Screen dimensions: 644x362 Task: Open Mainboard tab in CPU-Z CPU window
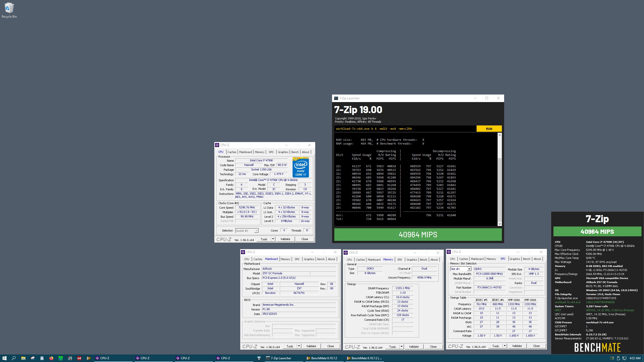pyautogui.click(x=245, y=152)
